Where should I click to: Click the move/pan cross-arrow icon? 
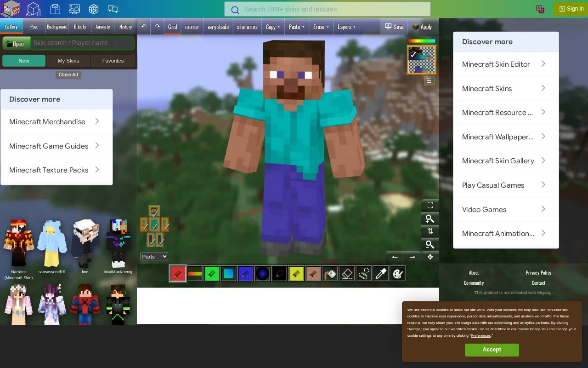(430, 257)
